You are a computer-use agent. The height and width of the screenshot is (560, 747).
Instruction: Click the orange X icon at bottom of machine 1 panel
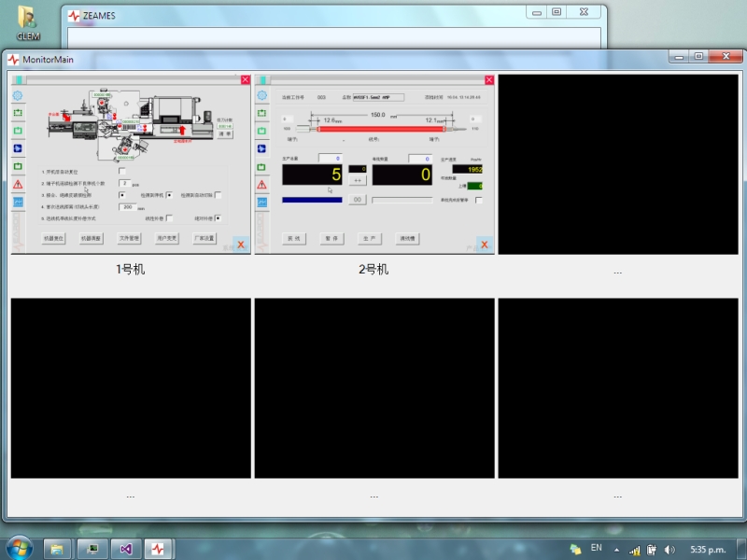click(x=240, y=245)
